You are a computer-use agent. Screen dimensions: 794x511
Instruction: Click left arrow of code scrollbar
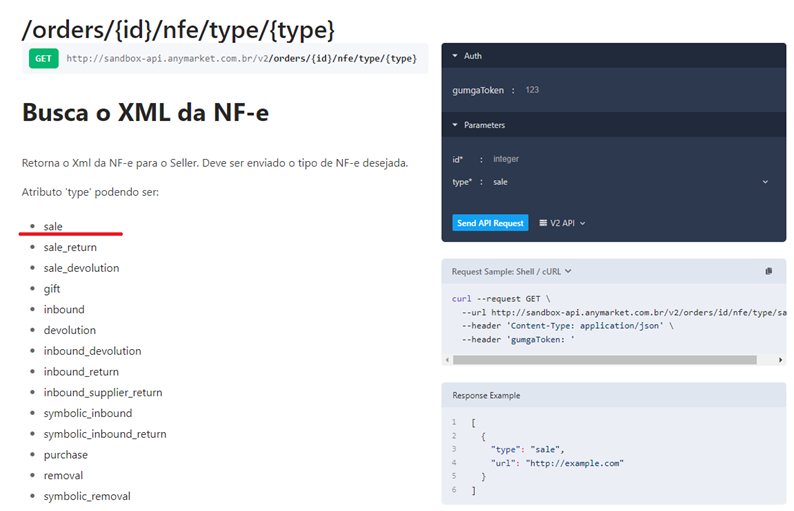click(447, 360)
